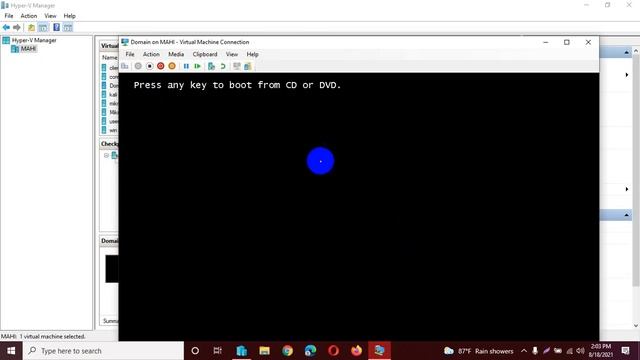
Task: Toggle the Action pane icon in Hyper-V toolbar
Action: [68, 27]
